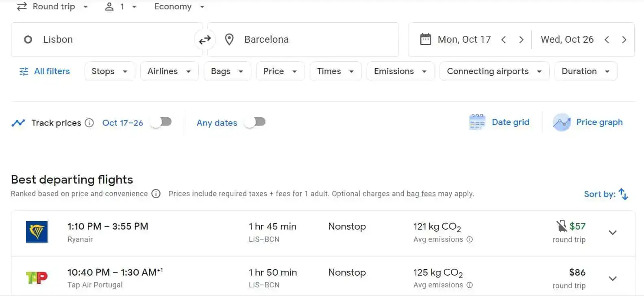644x298 pixels.
Task: Follow the bag fees link
Action: (x=421, y=194)
